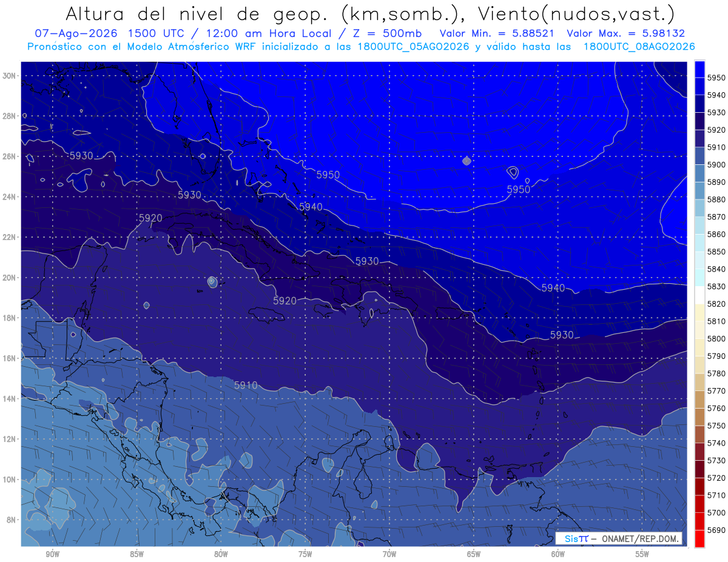Click the legend swatch between 5890 and 5900
Screen dimensions: 728x562
[x=699, y=173]
